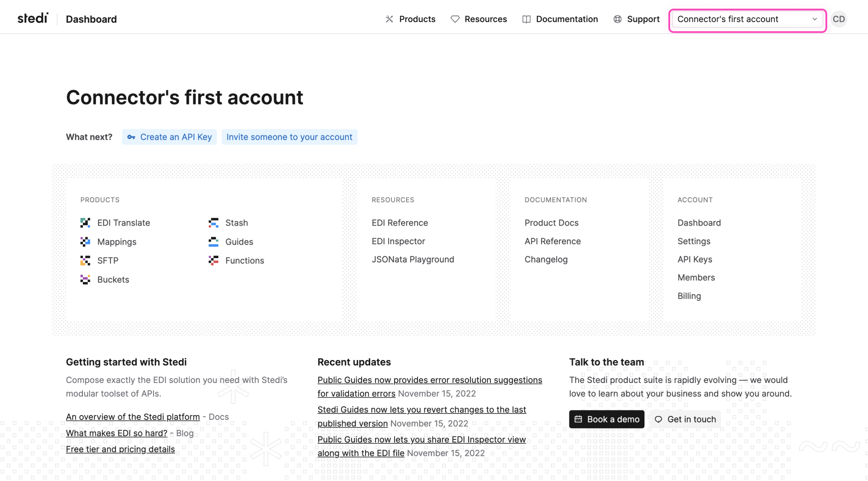This screenshot has width=868, height=481.
Task: Open the Resources navigation menu
Action: (479, 19)
